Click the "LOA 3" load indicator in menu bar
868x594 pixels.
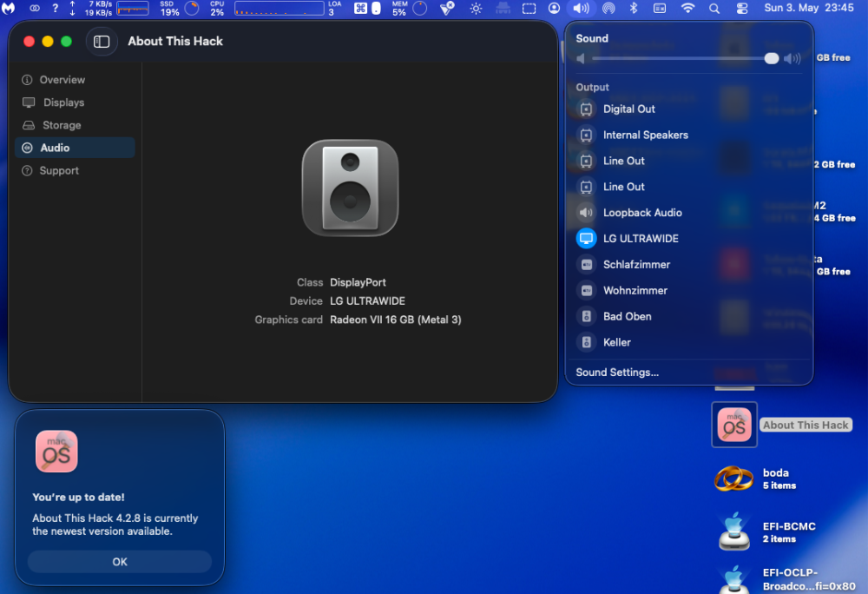point(334,9)
